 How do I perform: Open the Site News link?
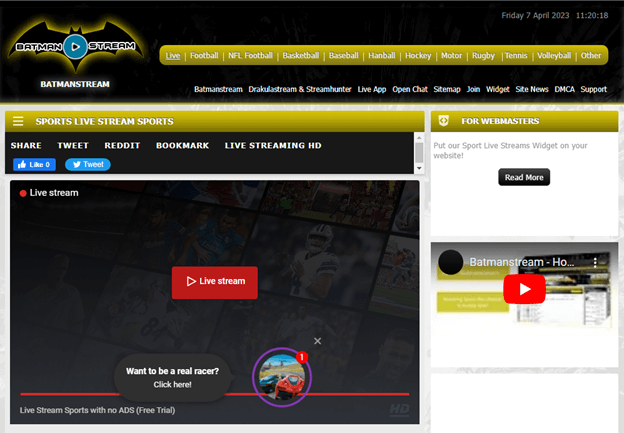click(532, 89)
